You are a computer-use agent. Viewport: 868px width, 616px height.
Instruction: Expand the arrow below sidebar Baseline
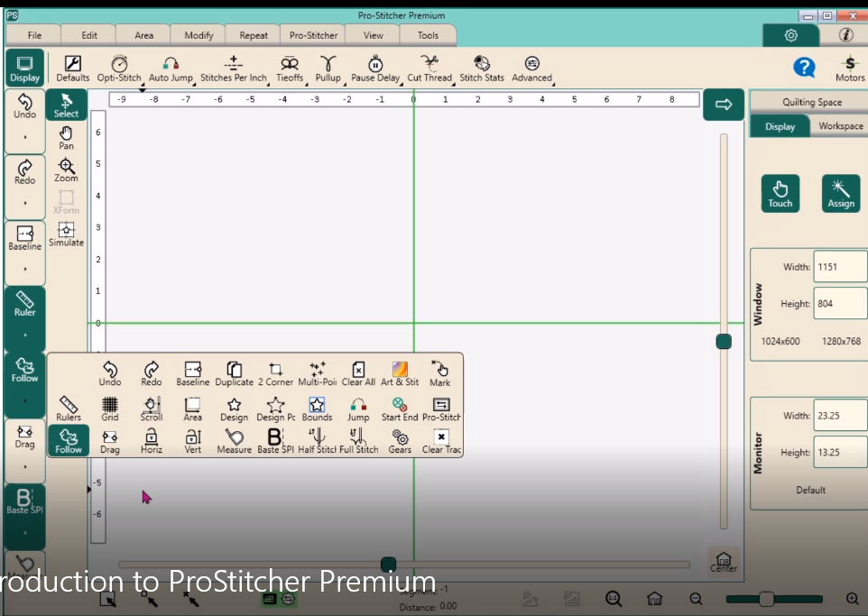click(x=25, y=269)
